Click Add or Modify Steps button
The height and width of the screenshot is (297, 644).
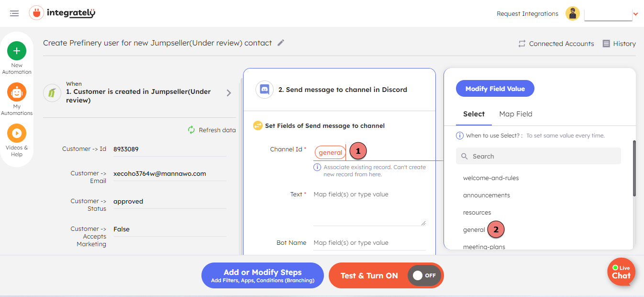point(263,275)
